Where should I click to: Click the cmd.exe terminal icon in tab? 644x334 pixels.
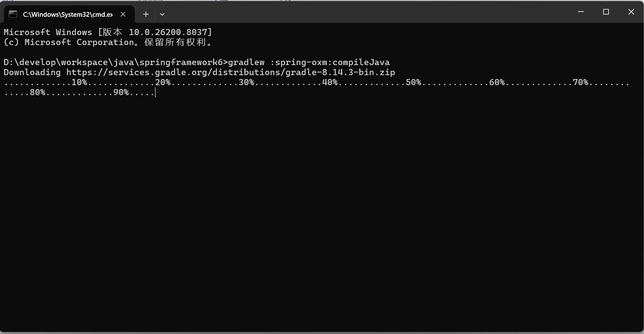[x=13, y=14]
